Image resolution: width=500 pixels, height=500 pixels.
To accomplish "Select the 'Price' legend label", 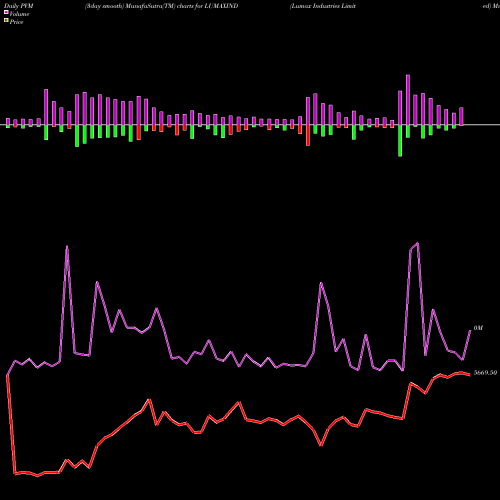I will point(16,22).
